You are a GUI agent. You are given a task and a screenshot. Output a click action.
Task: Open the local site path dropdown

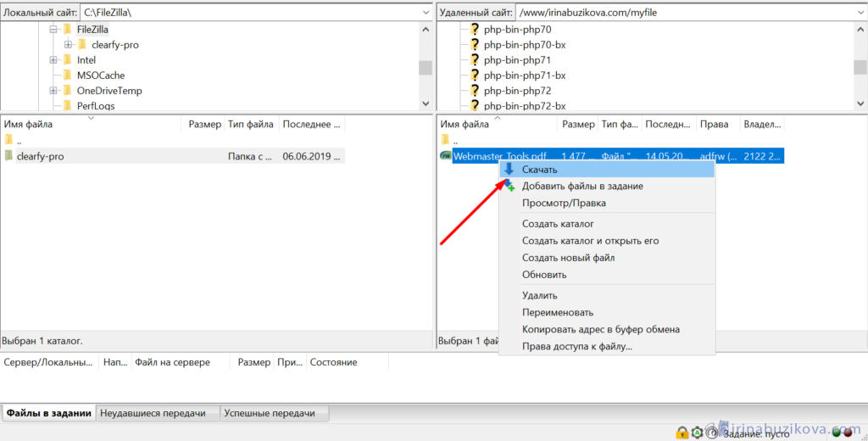coord(425,13)
